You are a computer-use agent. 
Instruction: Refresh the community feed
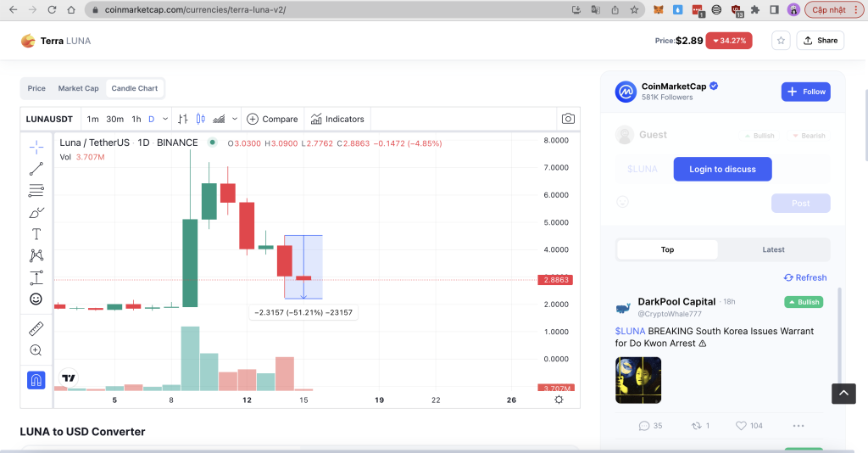coord(805,277)
